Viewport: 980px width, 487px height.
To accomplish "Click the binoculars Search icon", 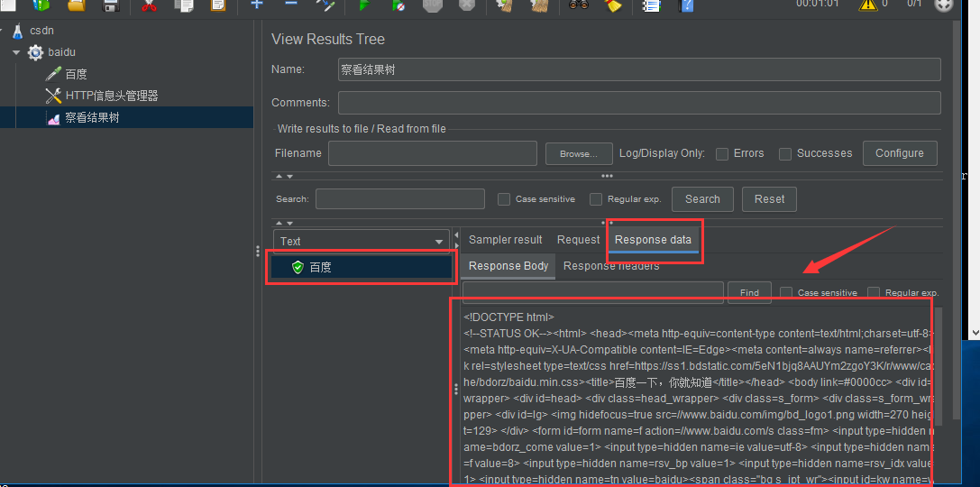I will [578, 5].
